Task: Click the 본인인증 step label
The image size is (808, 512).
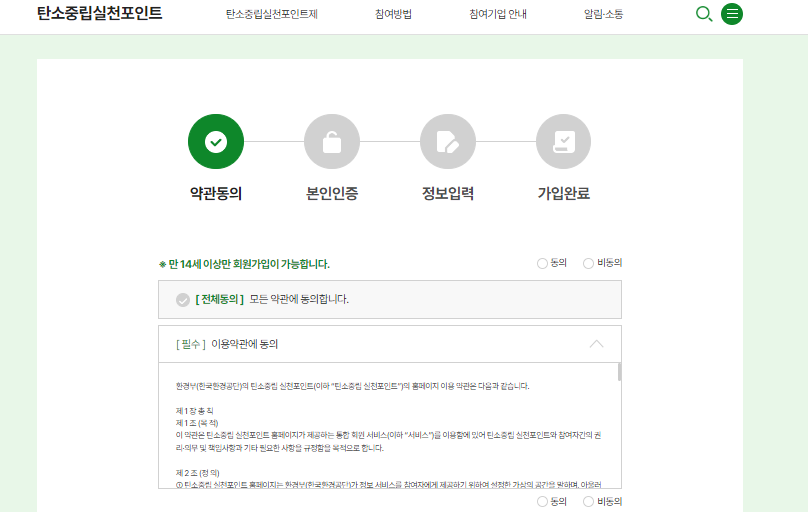Action: (332, 194)
